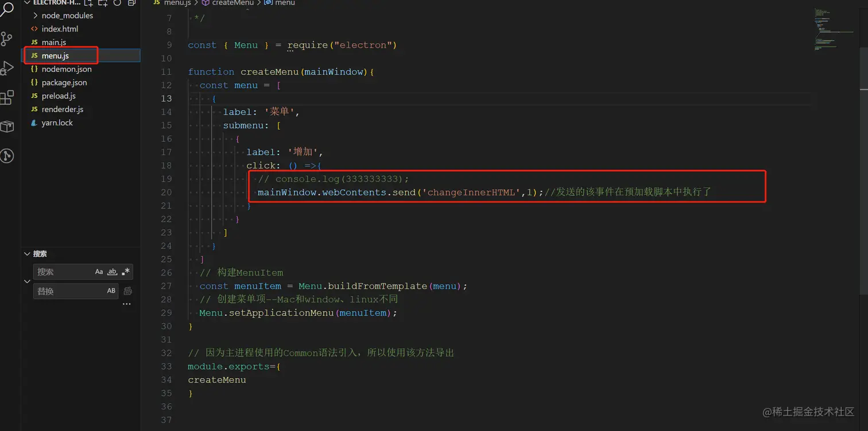The image size is (868, 431).
Task: Open package.json in explorer
Action: pos(64,82)
